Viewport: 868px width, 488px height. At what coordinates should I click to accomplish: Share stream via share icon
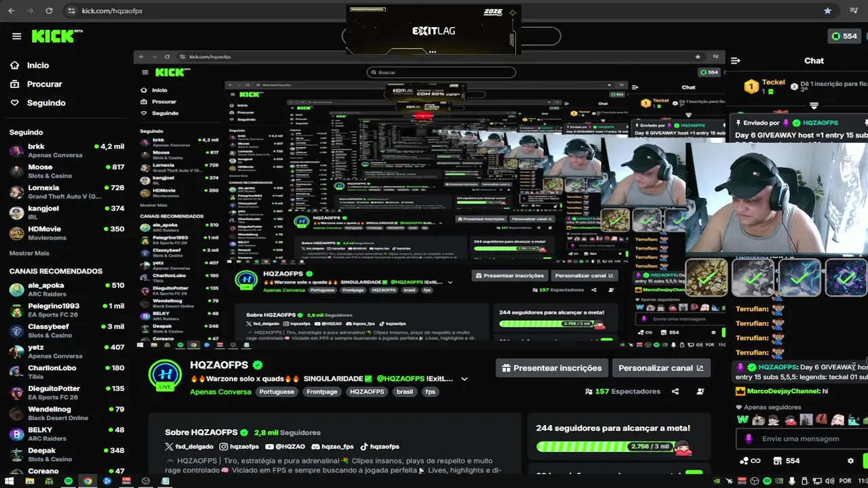675,391
